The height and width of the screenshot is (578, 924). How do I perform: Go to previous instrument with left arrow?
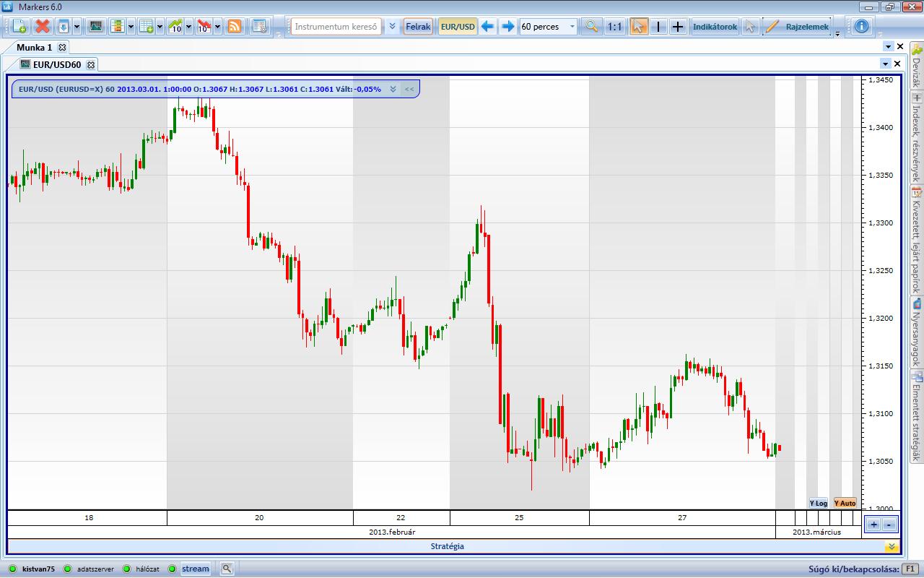point(488,27)
